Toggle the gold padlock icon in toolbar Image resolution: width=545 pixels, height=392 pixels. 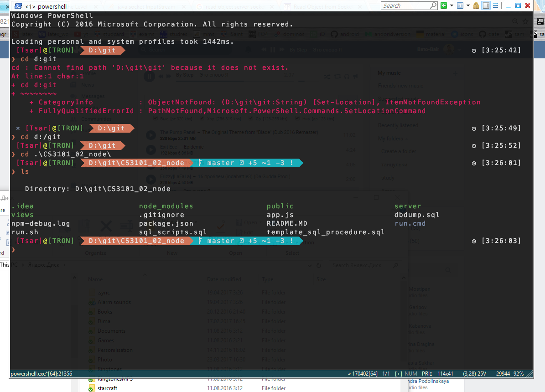point(476,5)
